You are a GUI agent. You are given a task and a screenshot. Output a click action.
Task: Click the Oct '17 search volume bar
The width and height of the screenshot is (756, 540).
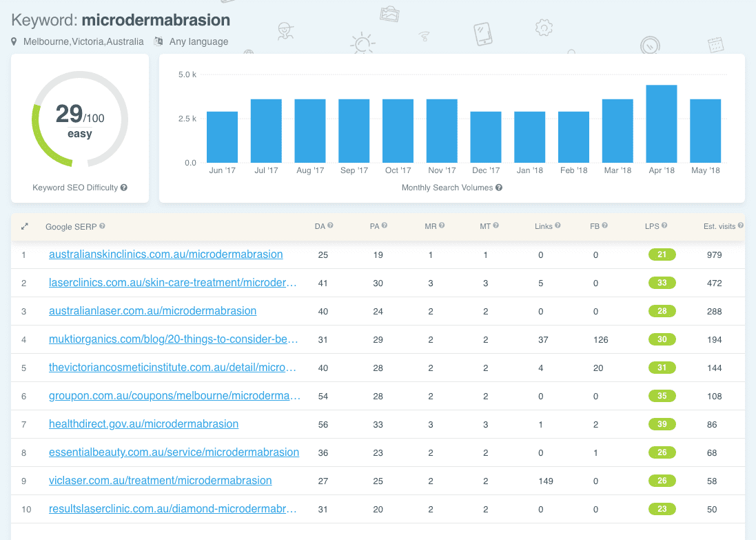coord(398,131)
